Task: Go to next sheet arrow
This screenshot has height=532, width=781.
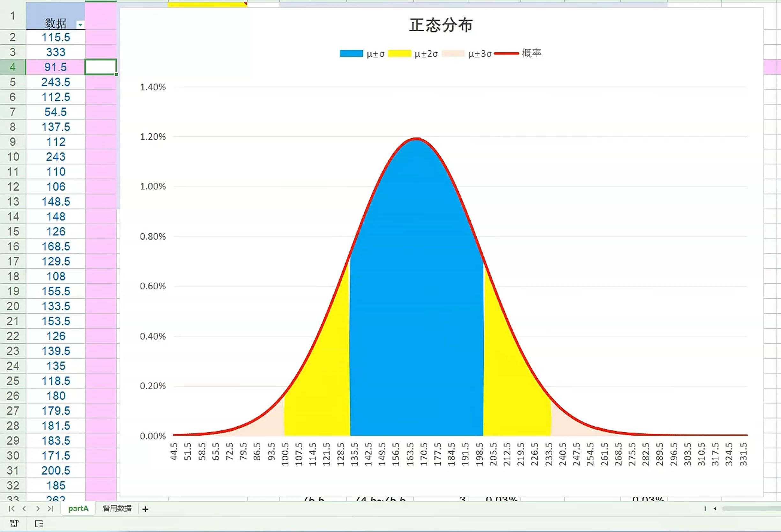Action: (x=38, y=508)
